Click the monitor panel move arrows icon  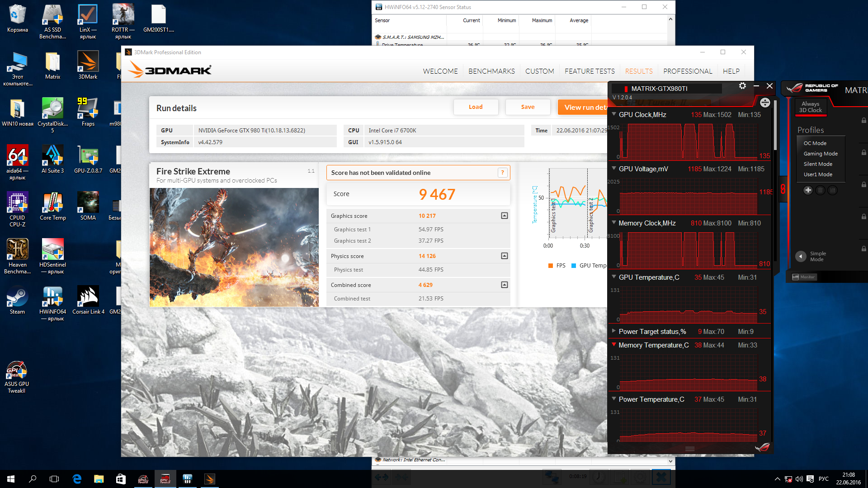coord(765,103)
